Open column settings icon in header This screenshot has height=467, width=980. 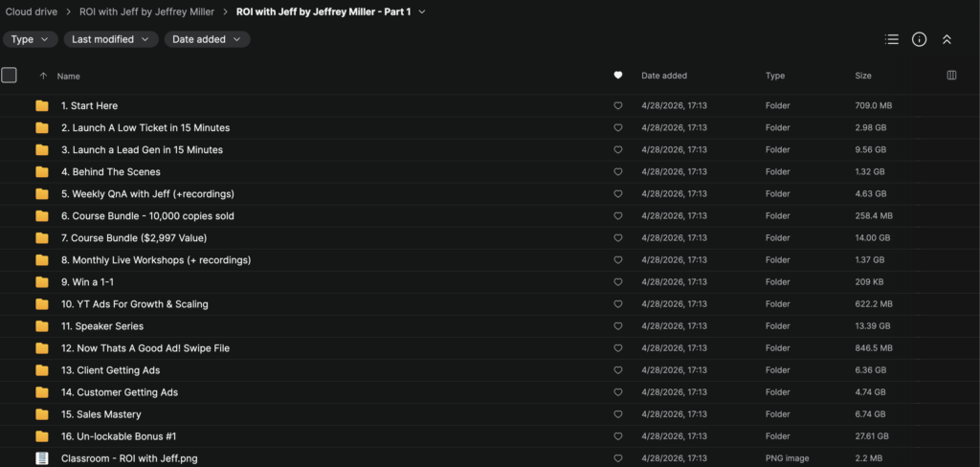951,76
